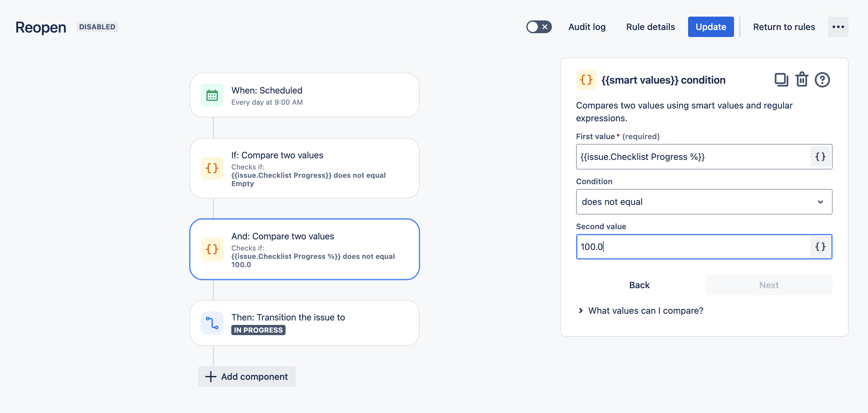868x413 pixels.
Task: Open Rule details
Action: pyautogui.click(x=650, y=27)
